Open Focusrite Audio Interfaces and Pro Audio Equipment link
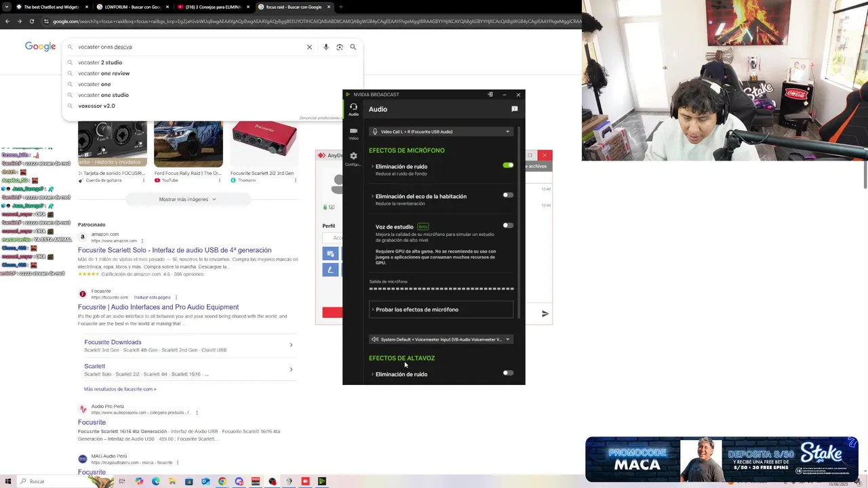 click(158, 307)
